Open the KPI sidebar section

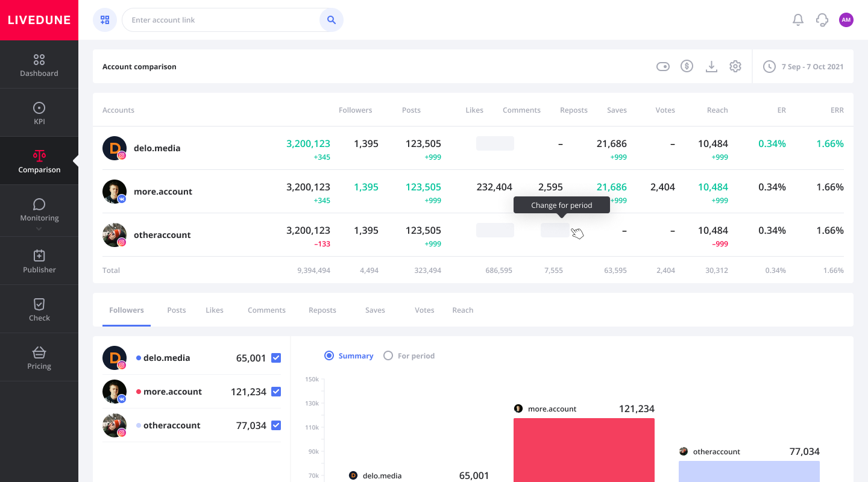39,113
